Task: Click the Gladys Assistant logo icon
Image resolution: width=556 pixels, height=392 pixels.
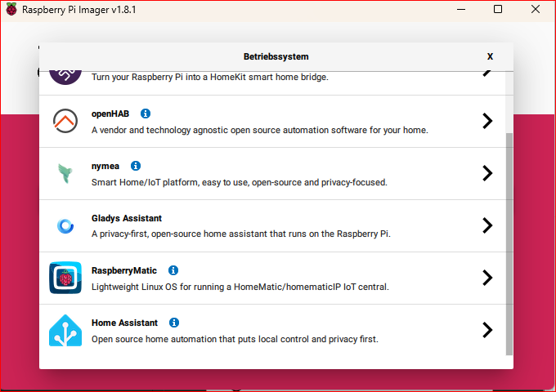Action: pyautogui.click(x=65, y=225)
